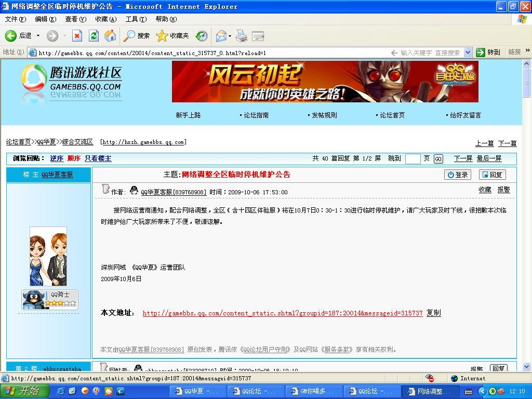Click the QQ骑士 rank badge

point(50,299)
